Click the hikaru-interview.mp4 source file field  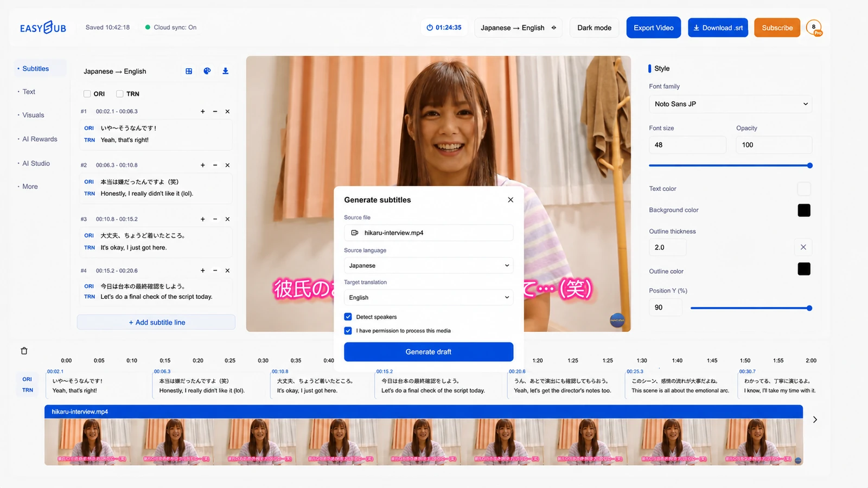click(429, 233)
